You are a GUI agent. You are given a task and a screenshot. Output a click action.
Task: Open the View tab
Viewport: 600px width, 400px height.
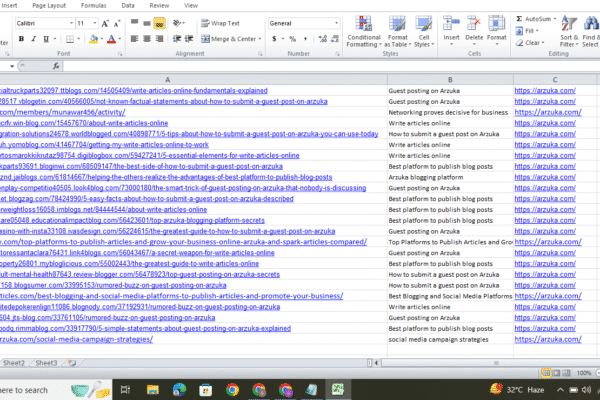[x=191, y=5]
